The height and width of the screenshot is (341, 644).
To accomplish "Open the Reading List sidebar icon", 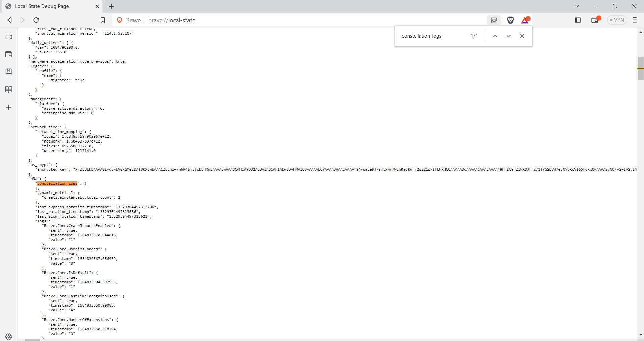I will (9, 89).
